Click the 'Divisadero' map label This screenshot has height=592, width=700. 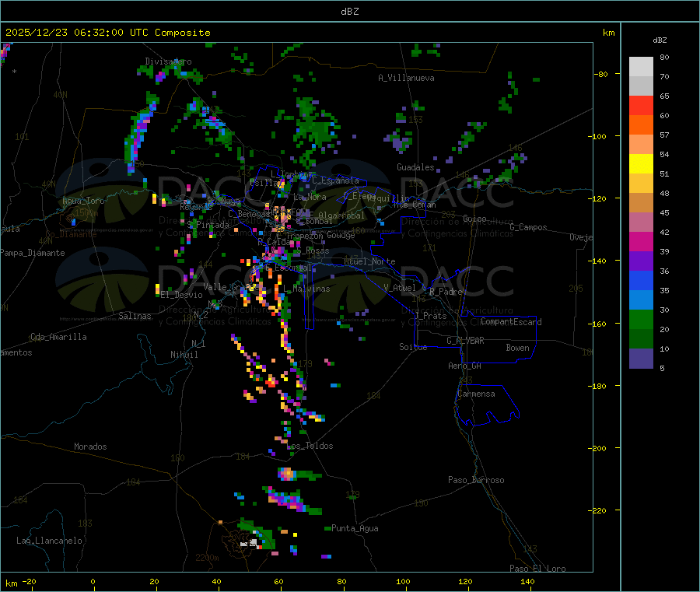pyautogui.click(x=168, y=61)
